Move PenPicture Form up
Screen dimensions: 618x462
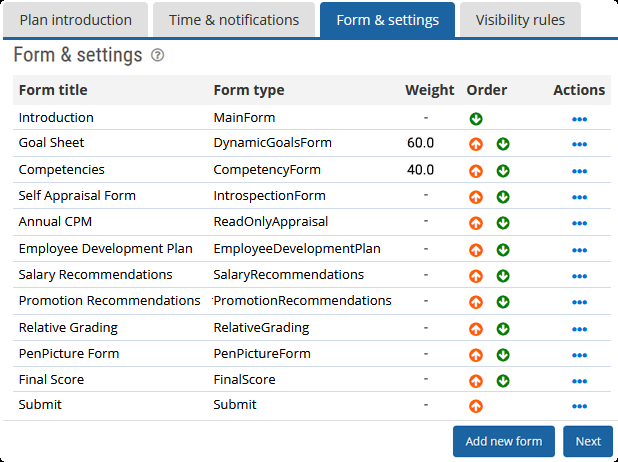[x=476, y=355]
